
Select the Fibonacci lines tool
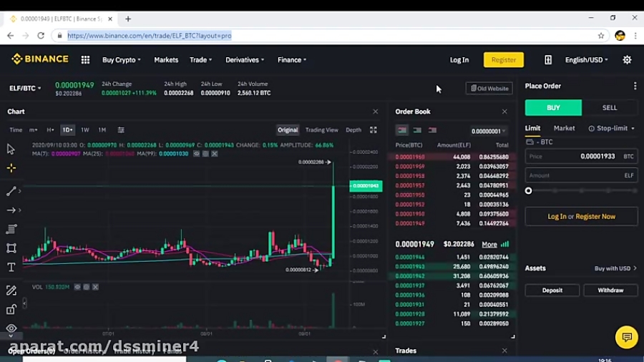(11, 229)
